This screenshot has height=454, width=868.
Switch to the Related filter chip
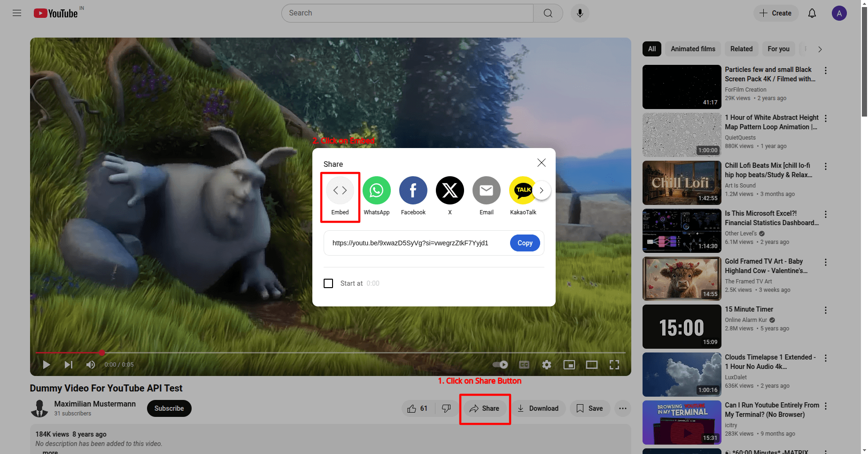[x=741, y=49]
